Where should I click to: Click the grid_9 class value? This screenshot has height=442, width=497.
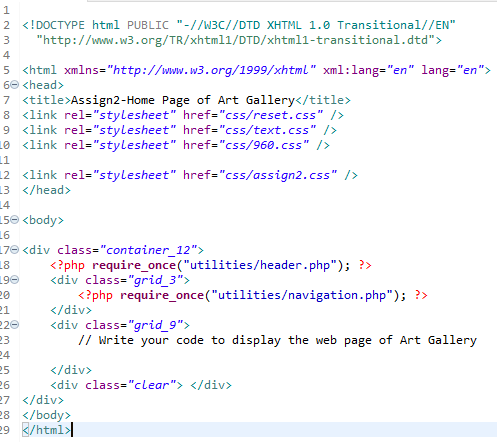tap(155, 325)
